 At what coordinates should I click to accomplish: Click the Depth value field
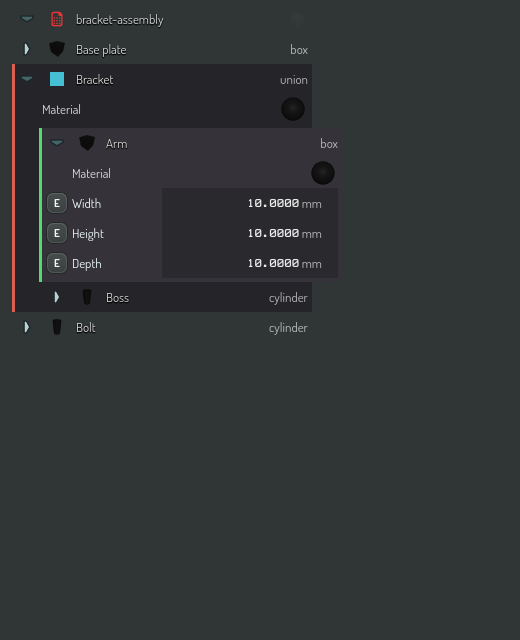click(250, 263)
